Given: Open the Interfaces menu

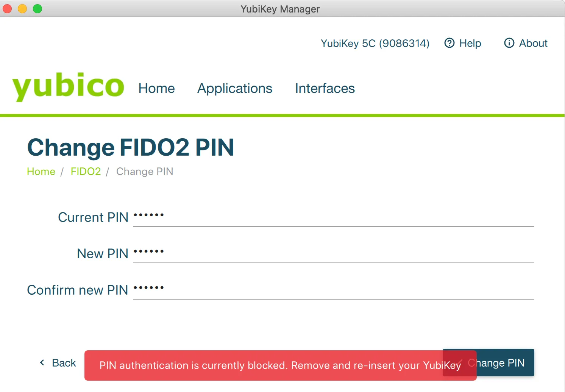Looking at the screenshot, I should point(325,88).
